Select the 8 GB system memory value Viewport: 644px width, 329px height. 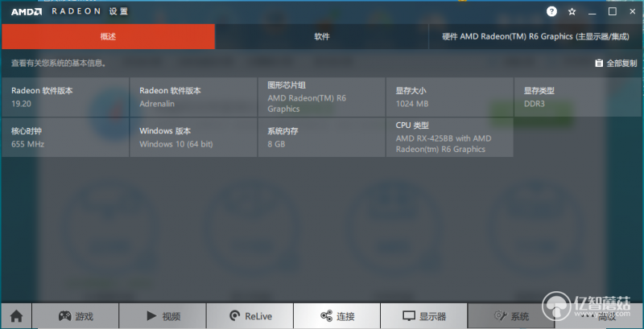coord(276,144)
